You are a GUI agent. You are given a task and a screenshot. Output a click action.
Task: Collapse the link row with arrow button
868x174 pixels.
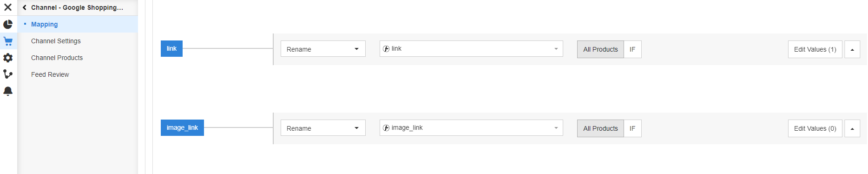pyautogui.click(x=852, y=49)
